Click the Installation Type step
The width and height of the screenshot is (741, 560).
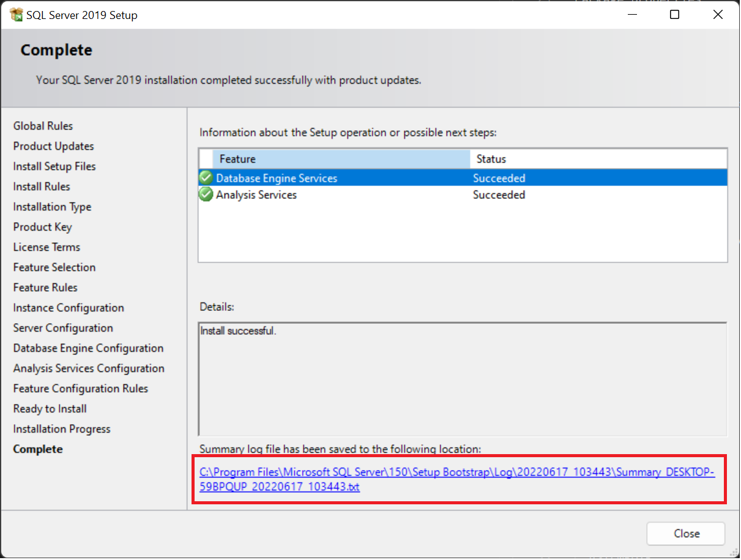(x=52, y=207)
